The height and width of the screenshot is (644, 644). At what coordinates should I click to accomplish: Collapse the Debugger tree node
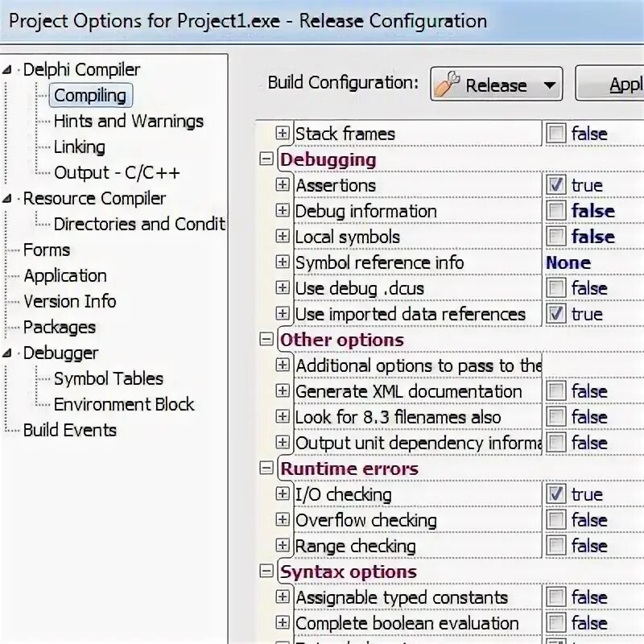(x=8, y=353)
